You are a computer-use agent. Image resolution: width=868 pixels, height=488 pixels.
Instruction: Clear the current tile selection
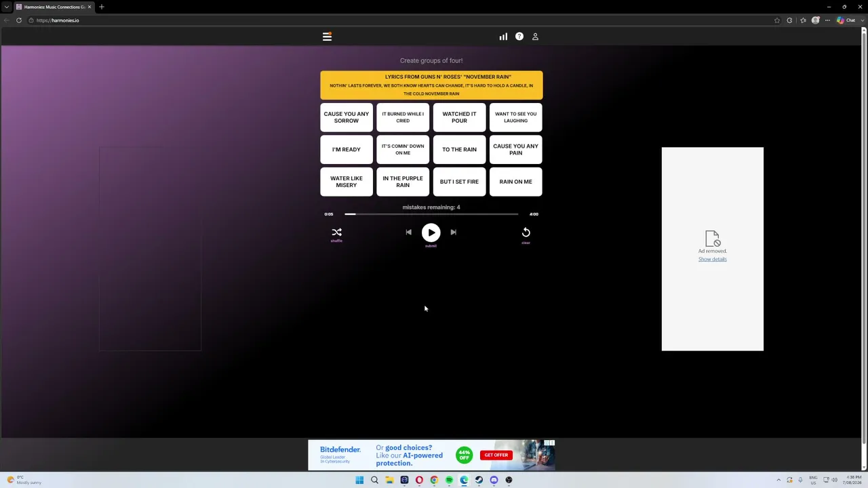point(526,234)
